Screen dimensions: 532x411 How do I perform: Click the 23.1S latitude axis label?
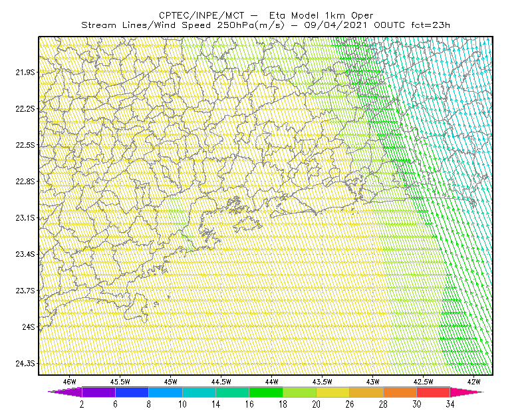(x=25, y=218)
